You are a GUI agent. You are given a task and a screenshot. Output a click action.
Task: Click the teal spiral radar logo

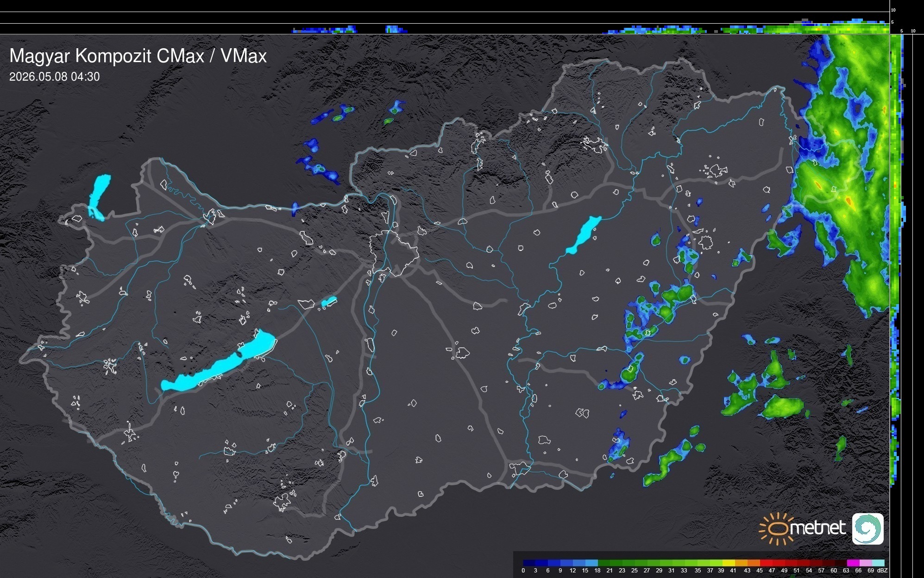(x=868, y=528)
